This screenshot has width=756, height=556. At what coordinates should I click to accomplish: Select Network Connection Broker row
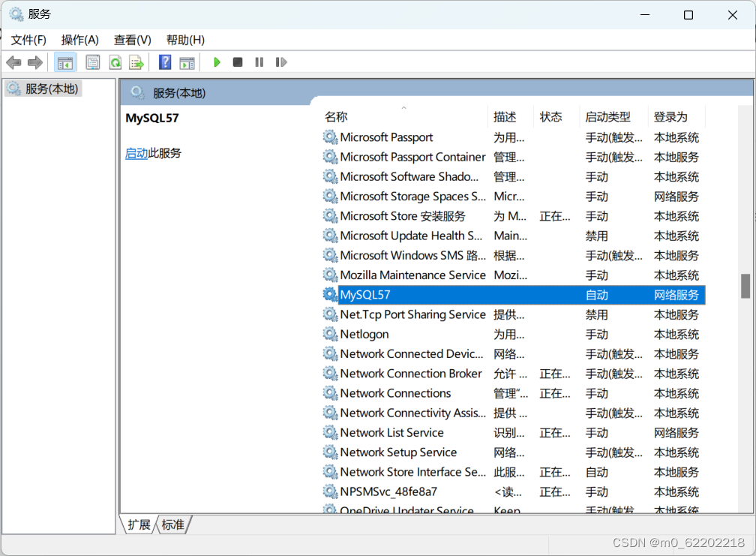coord(514,374)
